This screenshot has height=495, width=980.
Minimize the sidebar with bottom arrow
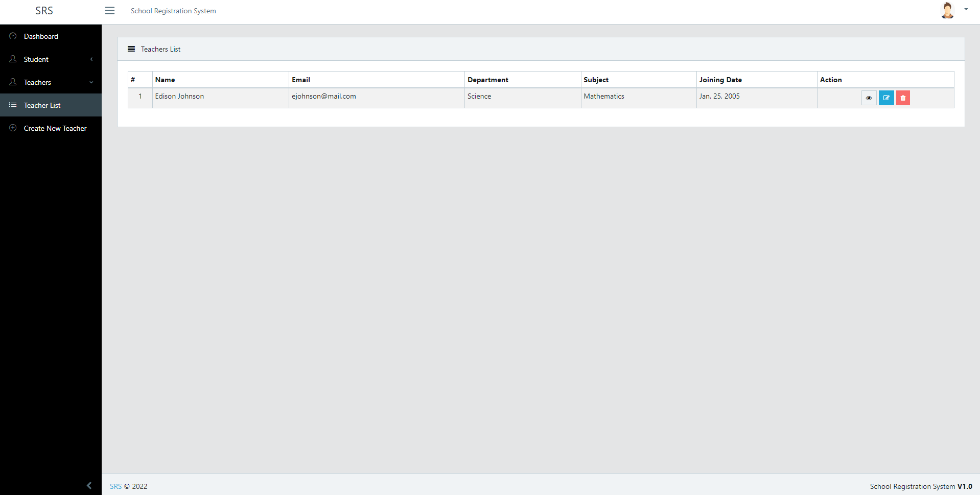[89, 485]
